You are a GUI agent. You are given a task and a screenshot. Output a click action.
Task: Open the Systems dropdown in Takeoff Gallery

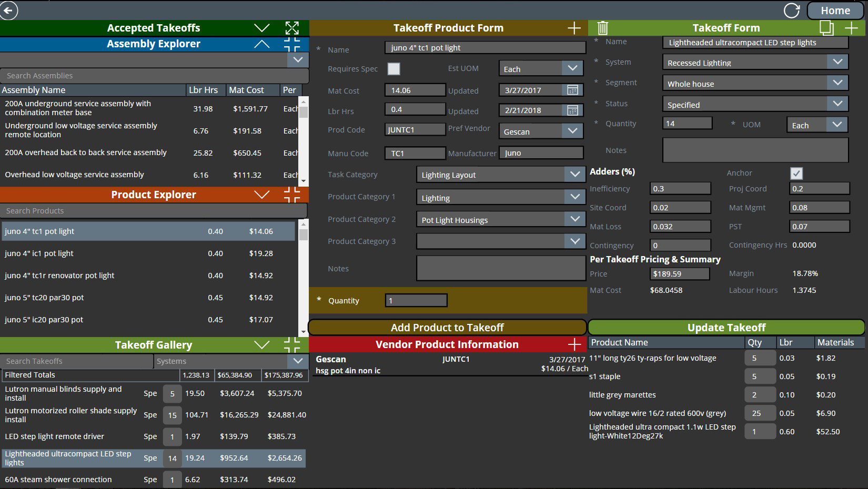click(x=298, y=361)
